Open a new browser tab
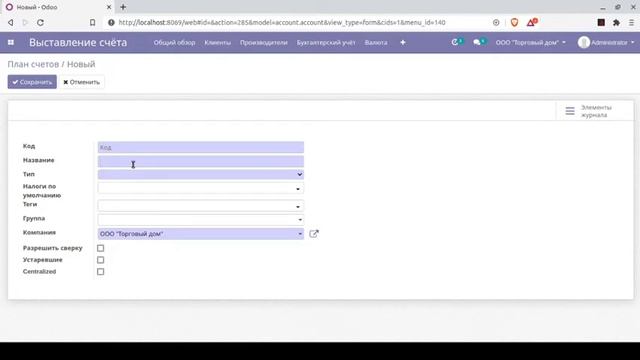640x360 pixels. [x=123, y=7]
